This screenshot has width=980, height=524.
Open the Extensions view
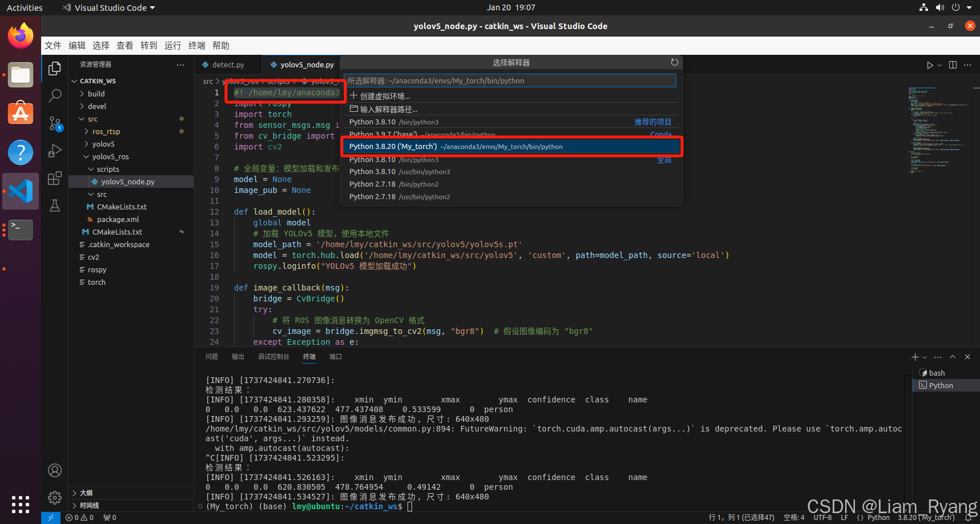click(54, 178)
